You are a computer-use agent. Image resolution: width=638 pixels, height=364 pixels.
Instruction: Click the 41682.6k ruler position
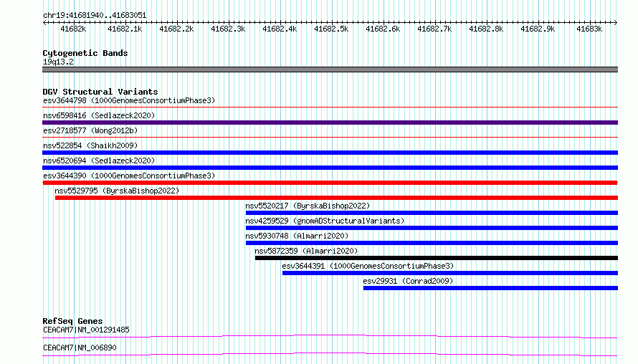point(384,29)
